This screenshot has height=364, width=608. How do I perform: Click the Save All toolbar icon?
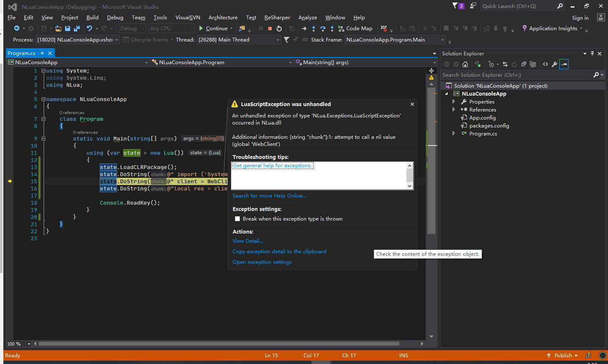coord(77,29)
